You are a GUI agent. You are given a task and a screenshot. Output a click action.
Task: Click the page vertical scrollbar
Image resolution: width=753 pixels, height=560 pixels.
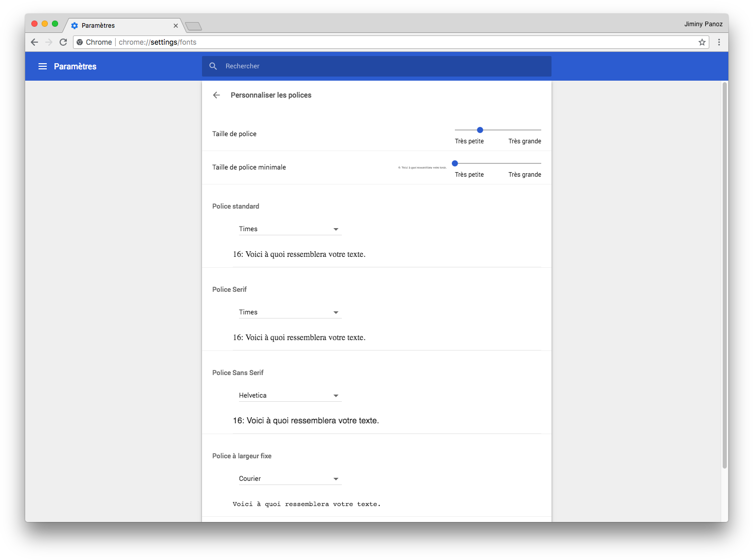click(x=725, y=275)
